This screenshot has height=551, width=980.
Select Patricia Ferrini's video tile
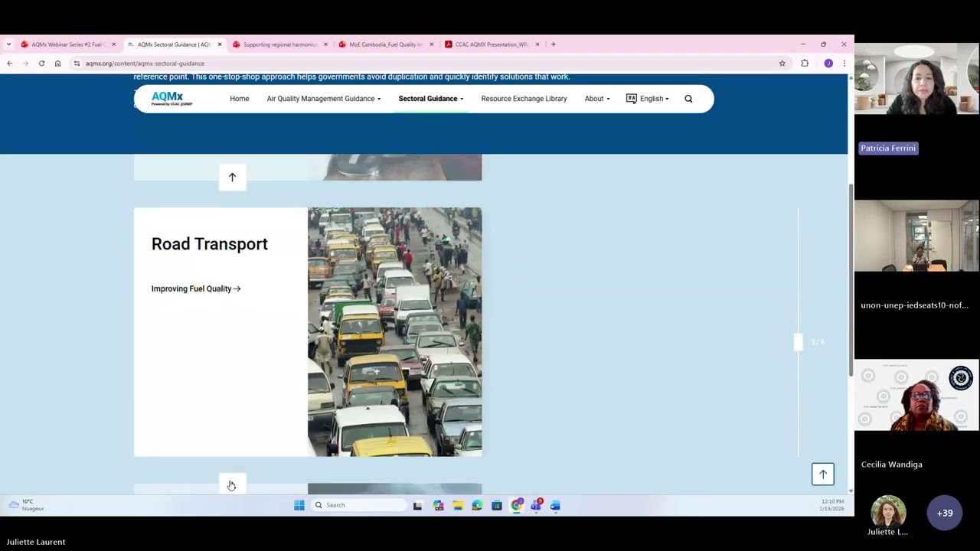click(x=916, y=79)
